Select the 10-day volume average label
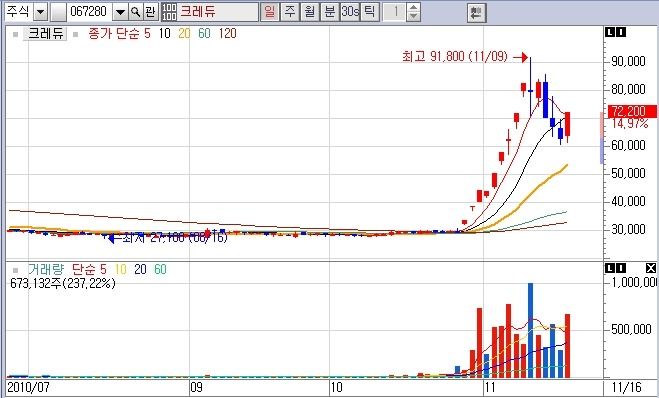 pos(121,269)
